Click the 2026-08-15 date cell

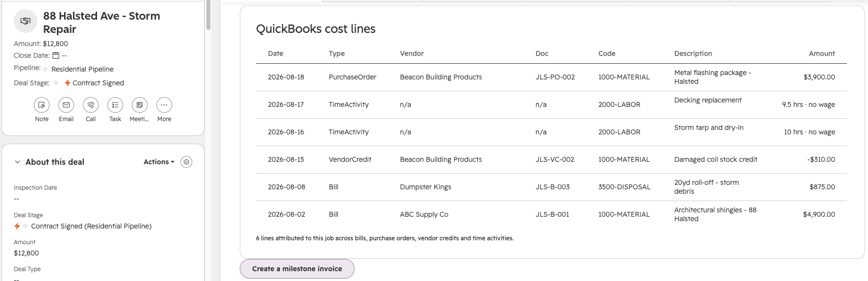286,159
